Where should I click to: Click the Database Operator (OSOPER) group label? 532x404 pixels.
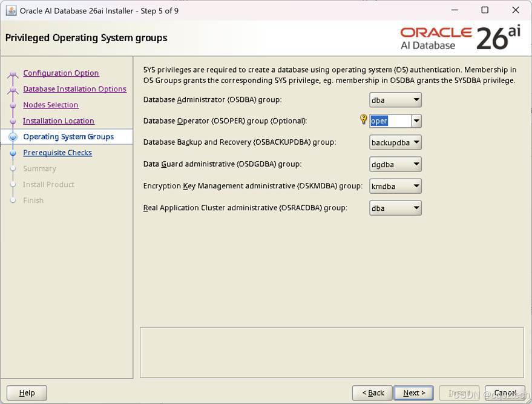pyautogui.click(x=225, y=121)
